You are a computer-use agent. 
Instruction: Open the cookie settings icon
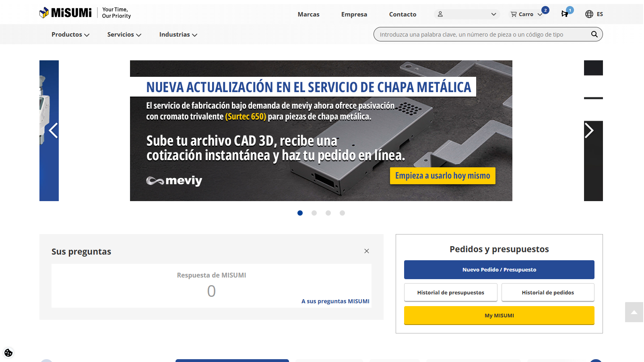pos(8,353)
